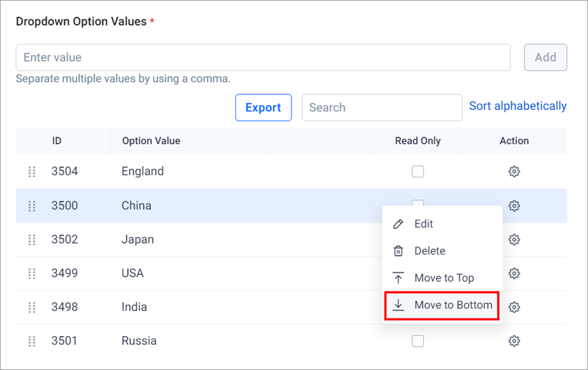The width and height of the screenshot is (588, 370).
Task: Click ID 3498 cell
Action: pyautogui.click(x=64, y=307)
